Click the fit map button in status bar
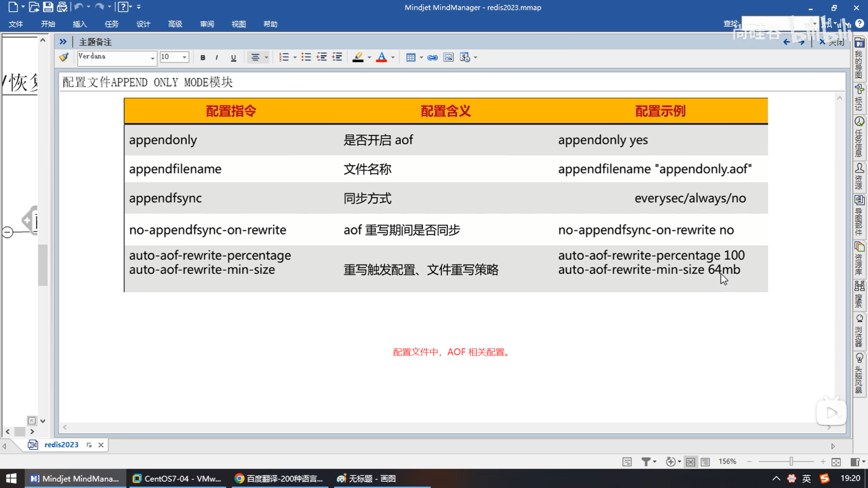The image size is (868, 488). (836, 462)
